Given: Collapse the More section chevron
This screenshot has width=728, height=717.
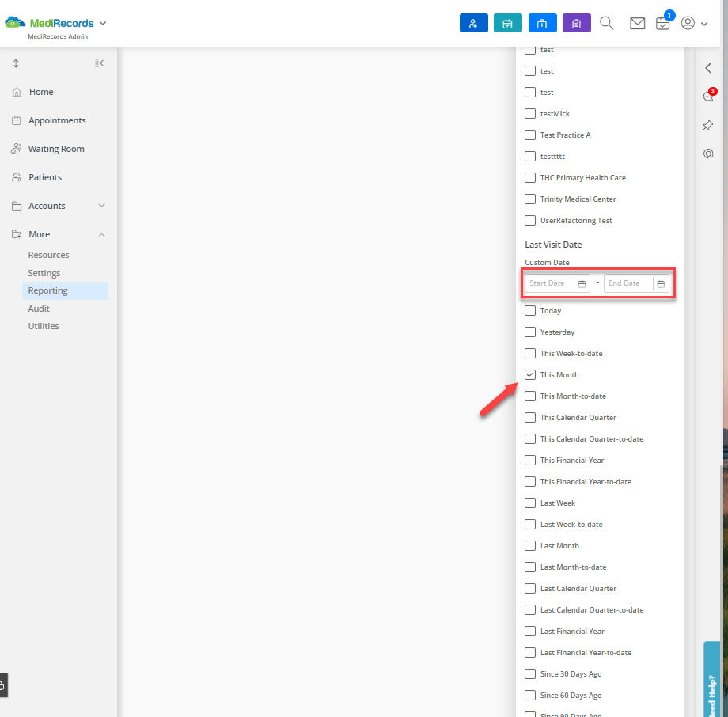Looking at the screenshot, I should click(x=101, y=234).
